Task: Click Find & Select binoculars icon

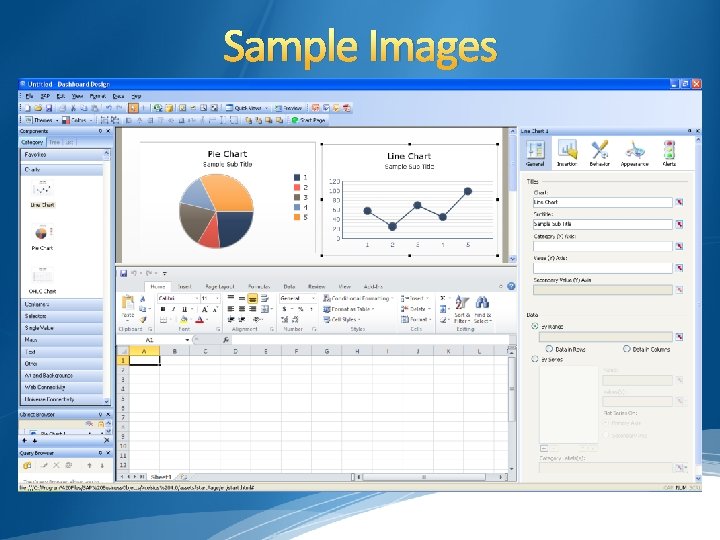Action: pos(482,309)
